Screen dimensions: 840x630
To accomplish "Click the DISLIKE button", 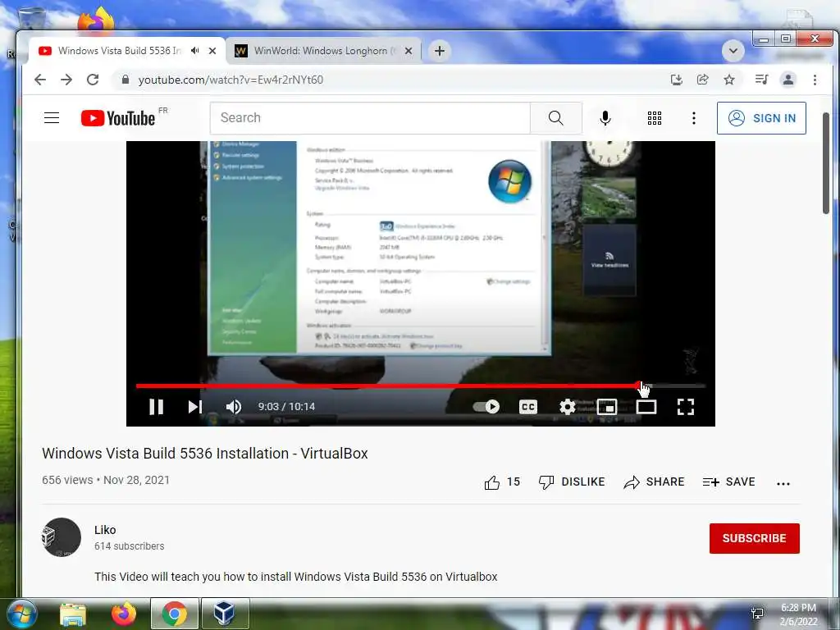I will point(572,482).
